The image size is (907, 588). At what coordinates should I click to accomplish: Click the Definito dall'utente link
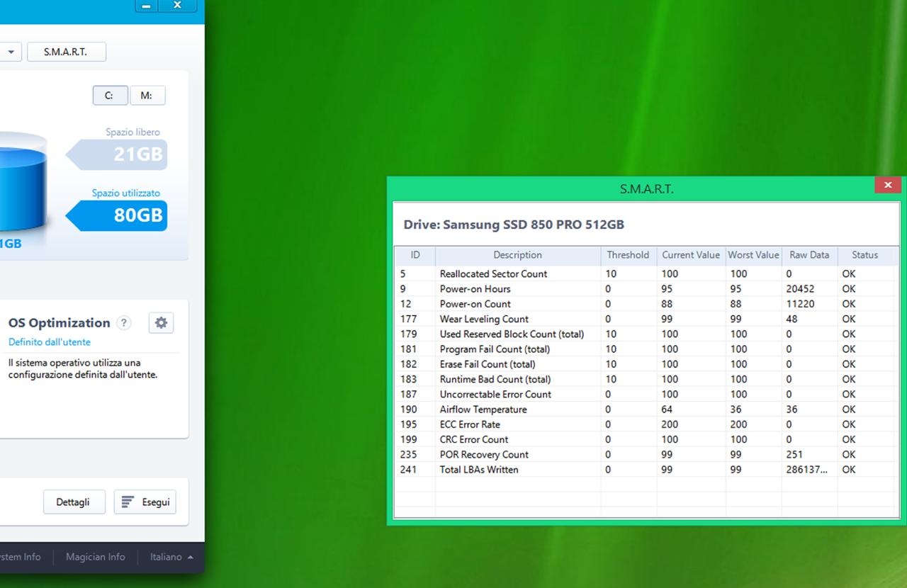(50, 342)
